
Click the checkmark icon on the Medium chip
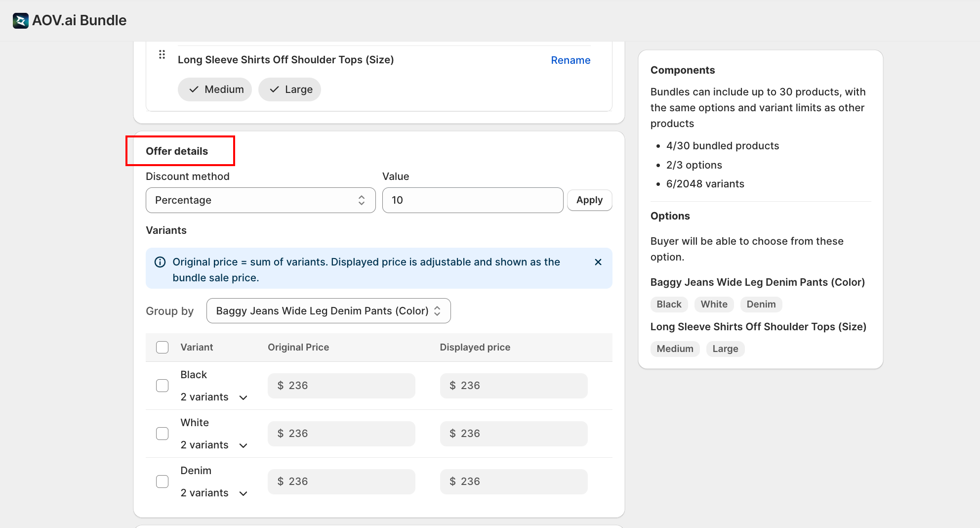[194, 89]
